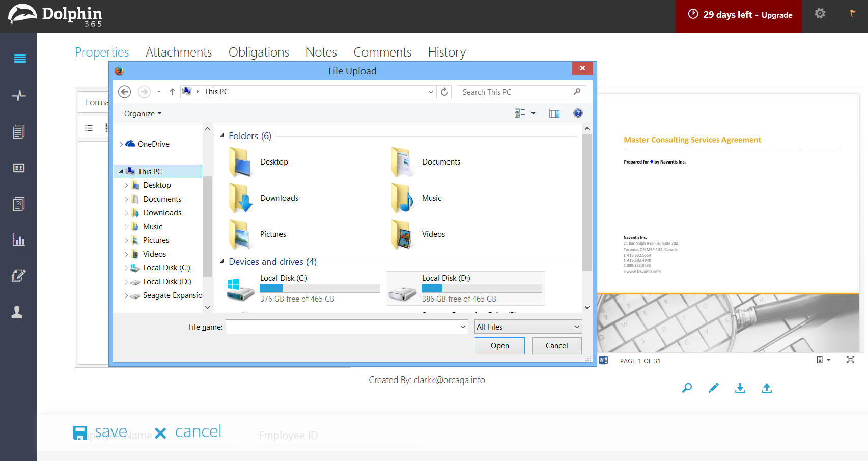Collapse the This PC tree node
Viewport: 868px width, 461px height.
121,172
